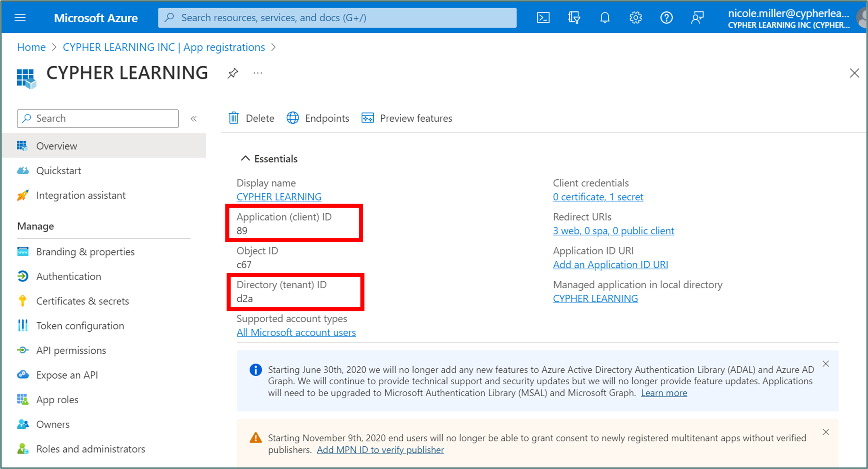This screenshot has height=469, width=868.
Task: Click the feedback person icon
Action: point(697,18)
